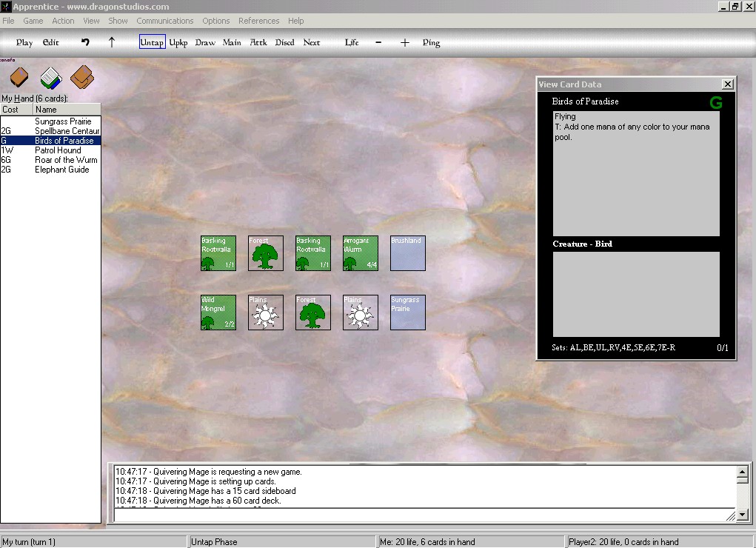Click the Discd phase button

[284, 42]
